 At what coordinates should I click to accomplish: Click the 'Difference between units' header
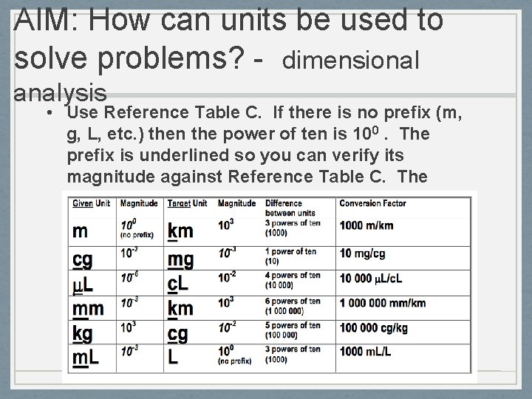pyautogui.click(x=290, y=208)
